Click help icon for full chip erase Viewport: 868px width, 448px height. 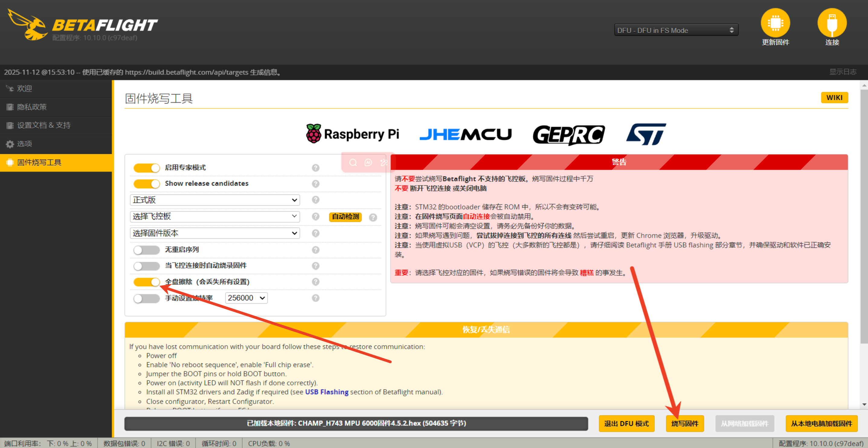(x=315, y=282)
